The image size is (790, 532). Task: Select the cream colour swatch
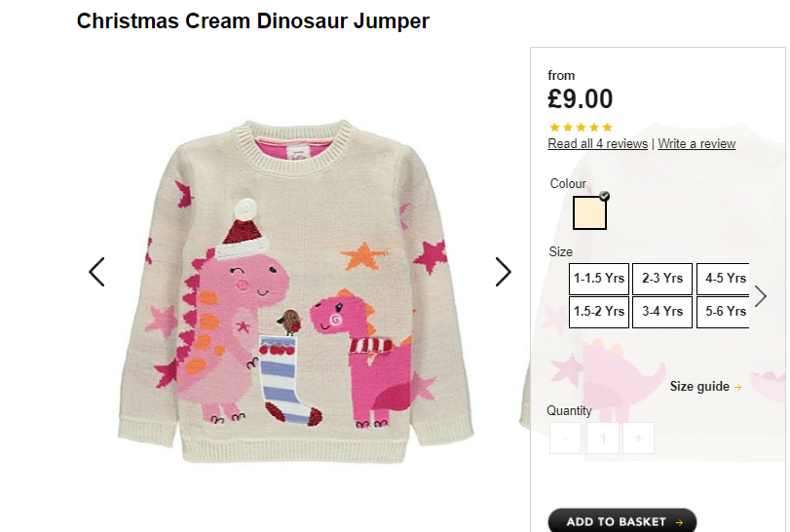pos(589,213)
